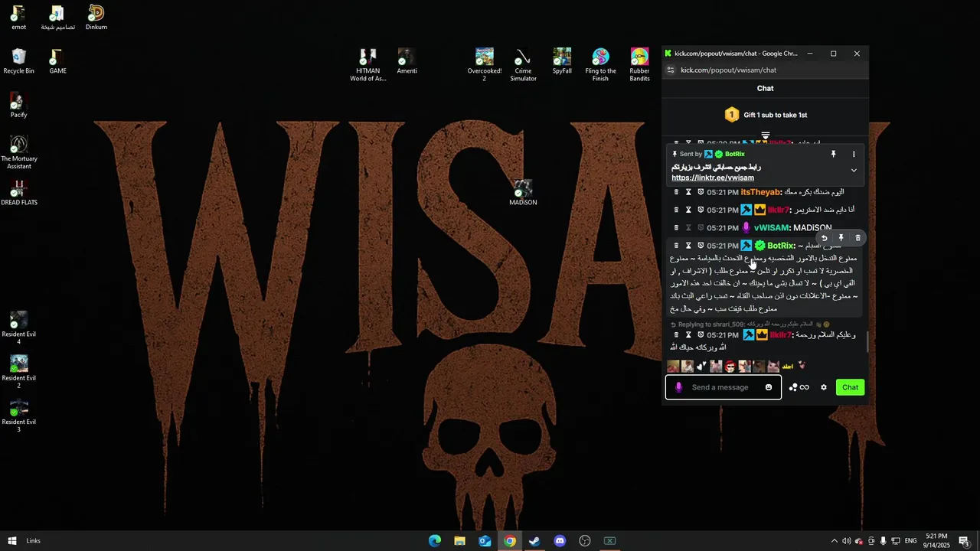Open File Explorer from the taskbar
Viewport: 980px width, 551px height.
coord(459,541)
